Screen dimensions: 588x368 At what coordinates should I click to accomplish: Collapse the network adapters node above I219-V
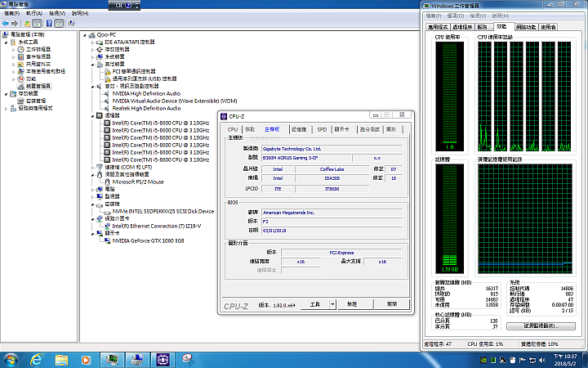coord(92,219)
